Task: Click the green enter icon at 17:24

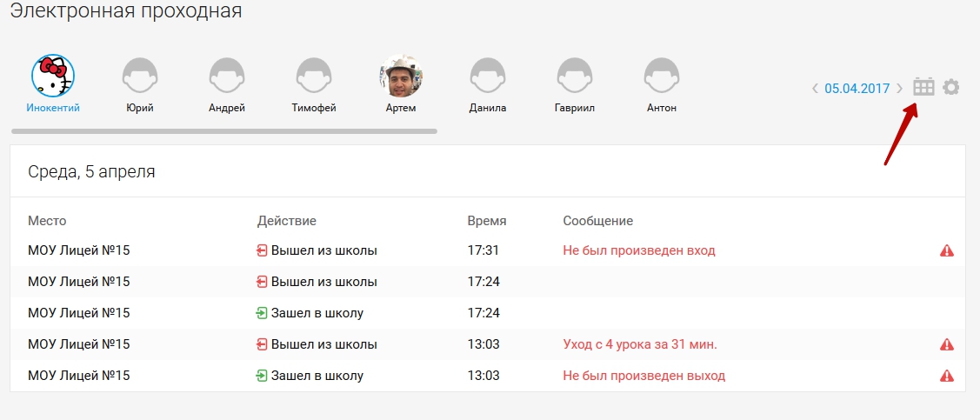Action: tap(262, 313)
